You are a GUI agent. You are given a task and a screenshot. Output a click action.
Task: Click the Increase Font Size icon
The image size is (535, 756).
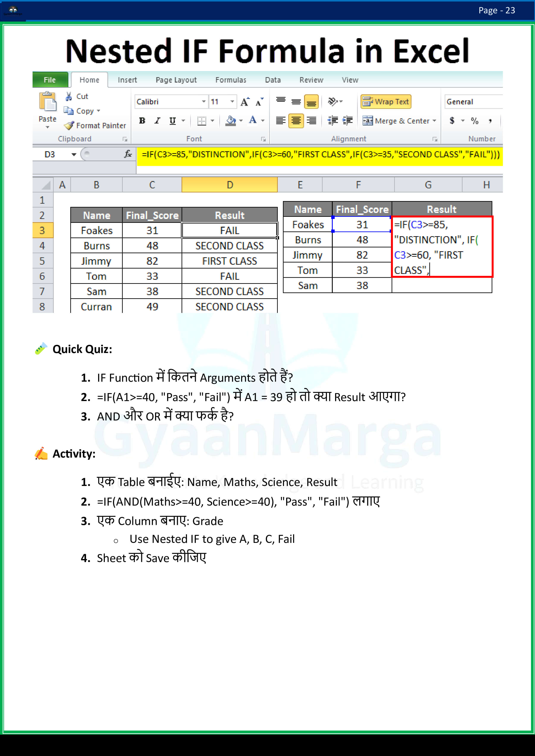click(x=245, y=102)
